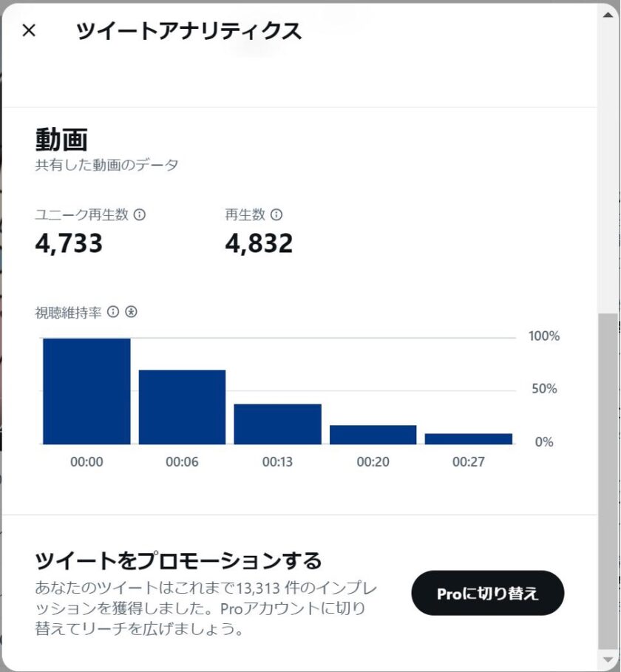621x672 pixels.
Task: Click the 動画 section heading
Action: (x=61, y=139)
